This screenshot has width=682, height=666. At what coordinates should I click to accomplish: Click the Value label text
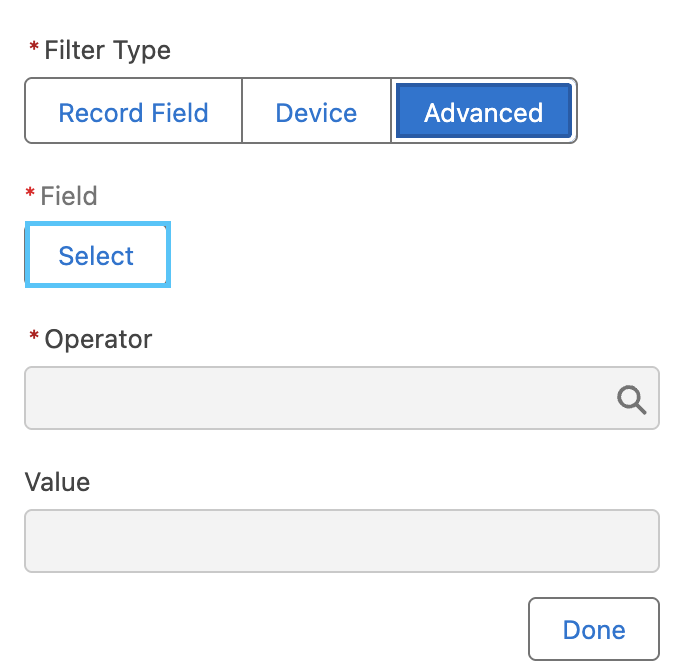pos(57,482)
